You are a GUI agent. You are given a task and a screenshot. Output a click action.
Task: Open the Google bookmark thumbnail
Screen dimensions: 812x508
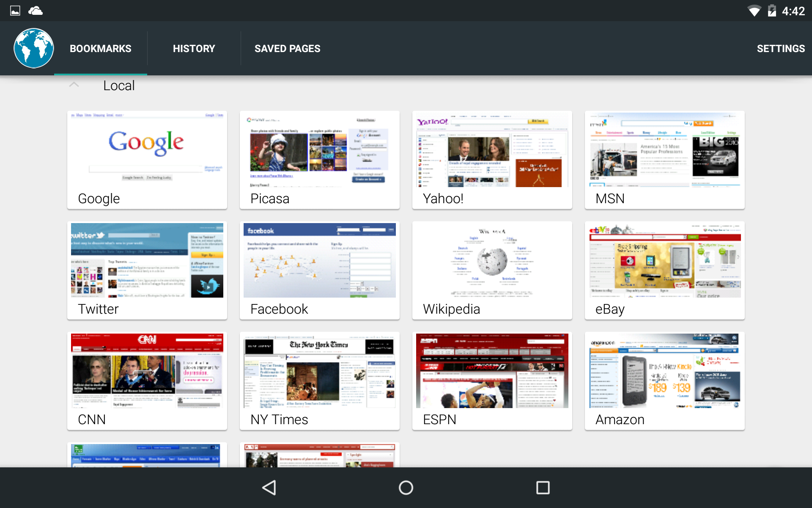tap(147, 150)
